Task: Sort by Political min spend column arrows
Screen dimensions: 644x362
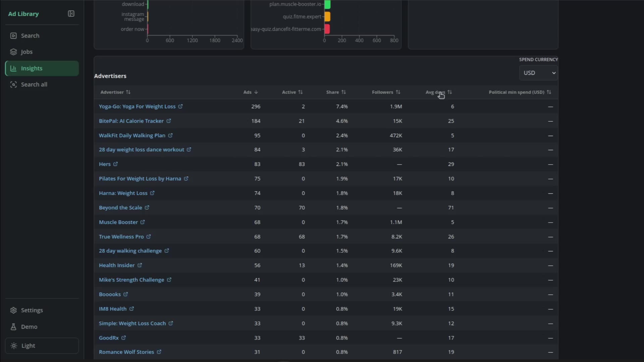Action: click(549, 92)
